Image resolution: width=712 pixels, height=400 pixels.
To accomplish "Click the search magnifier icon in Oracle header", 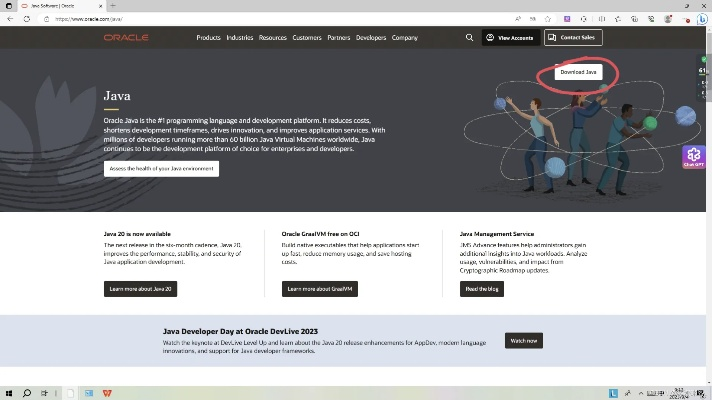I will point(469,37).
